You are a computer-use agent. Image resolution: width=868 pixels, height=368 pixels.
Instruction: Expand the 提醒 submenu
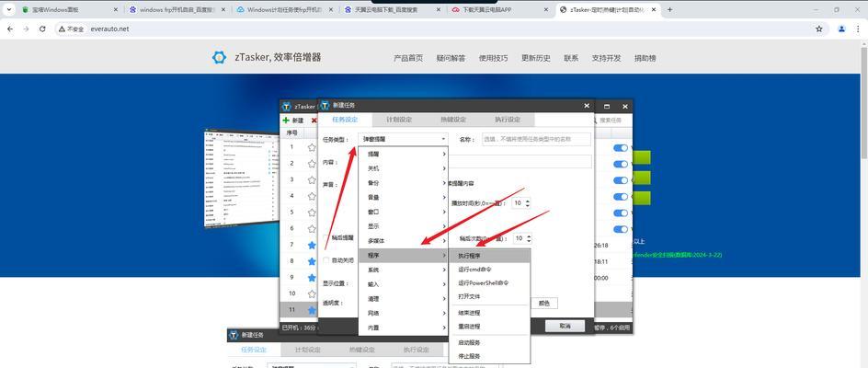pyautogui.click(x=403, y=154)
